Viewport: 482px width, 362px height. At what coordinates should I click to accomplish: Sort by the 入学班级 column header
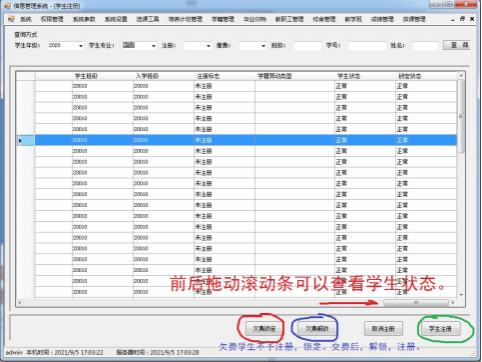click(x=164, y=76)
